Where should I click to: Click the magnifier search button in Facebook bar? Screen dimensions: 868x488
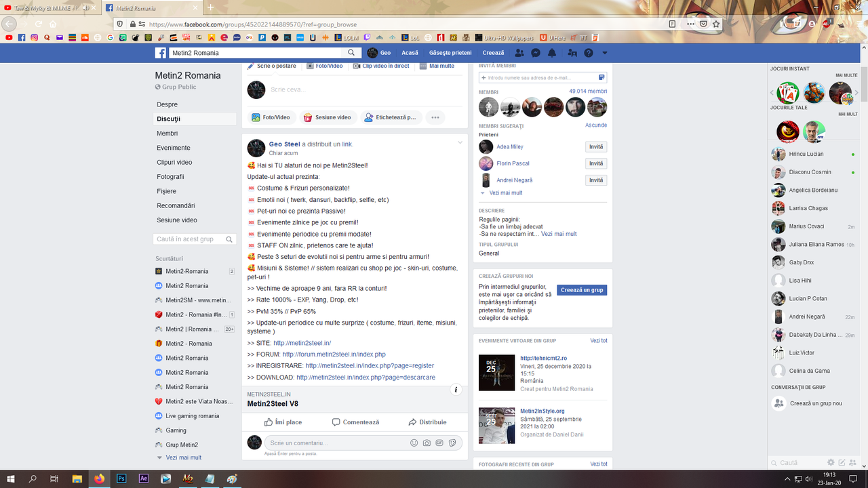351,53
